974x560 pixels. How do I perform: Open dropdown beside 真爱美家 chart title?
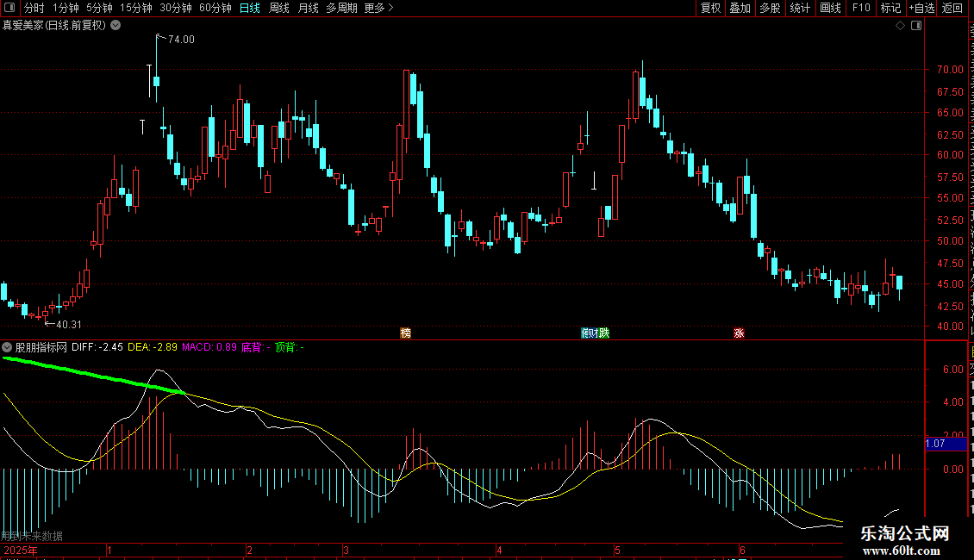pyautogui.click(x=116, y=25)
